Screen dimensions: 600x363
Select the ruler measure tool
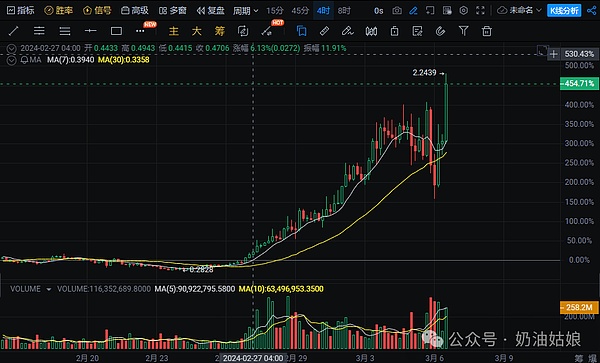pyautogui.click(x=324, y=31)
